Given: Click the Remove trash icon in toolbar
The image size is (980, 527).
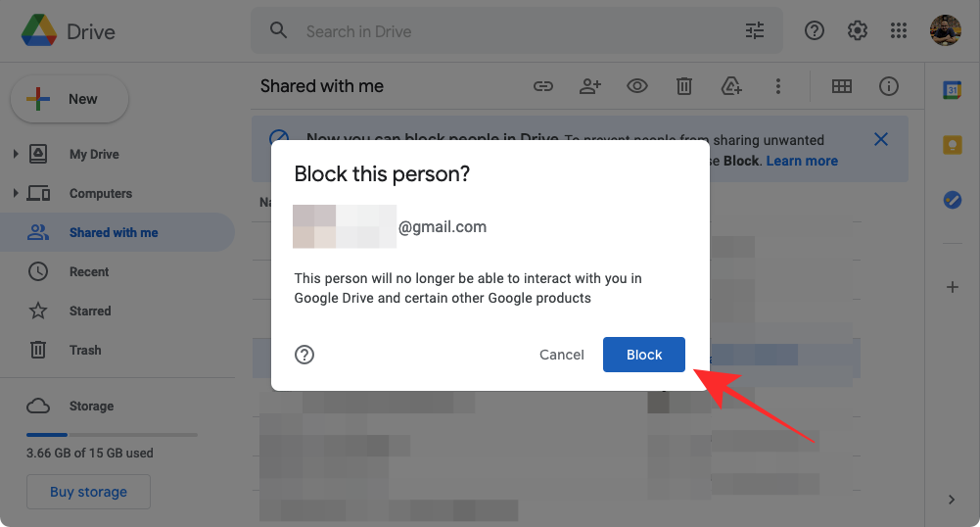Looking at the screenshot, I should [x=684, y=86].
